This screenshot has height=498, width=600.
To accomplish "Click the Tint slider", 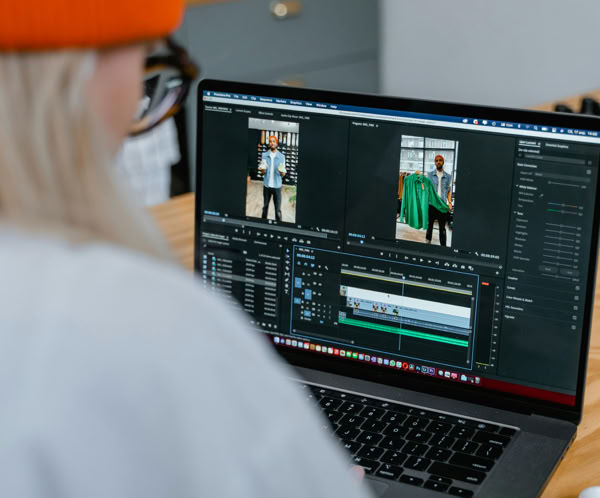I will [x=562, y=211].
